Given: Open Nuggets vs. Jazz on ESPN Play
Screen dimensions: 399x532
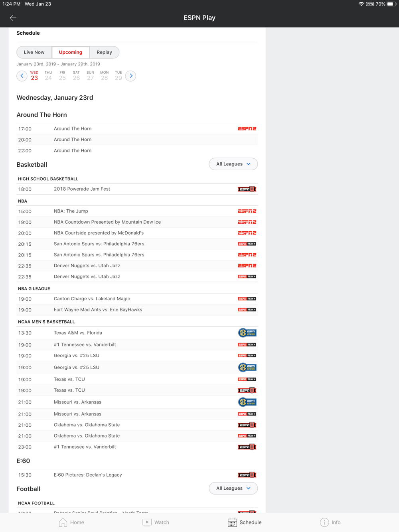Looking at the screenshot, I should tap(137, 277).
